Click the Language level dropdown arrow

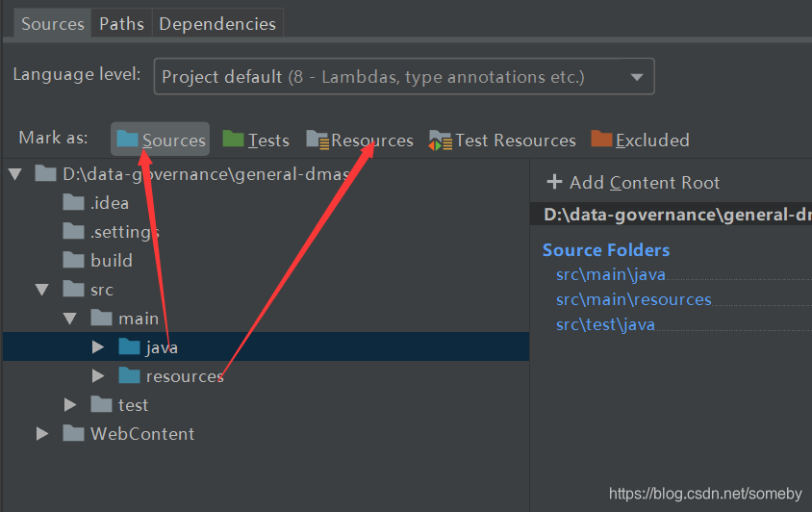click(637, 77)
